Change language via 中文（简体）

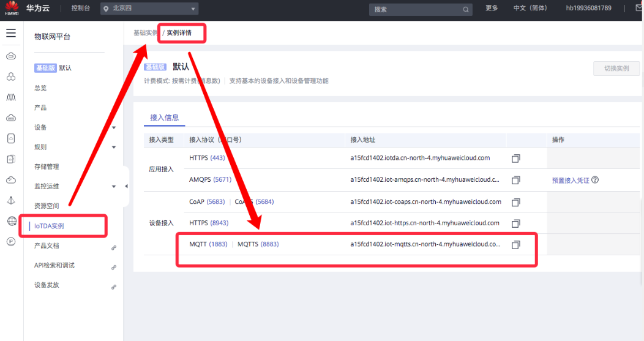coord(530,8)
